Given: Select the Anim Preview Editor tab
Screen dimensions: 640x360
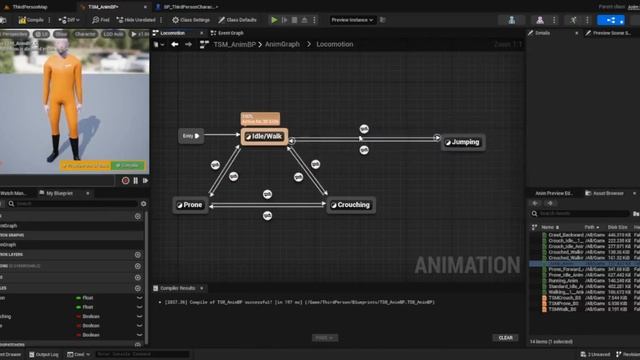Looking at the screenshot, I should pos(553,193).
